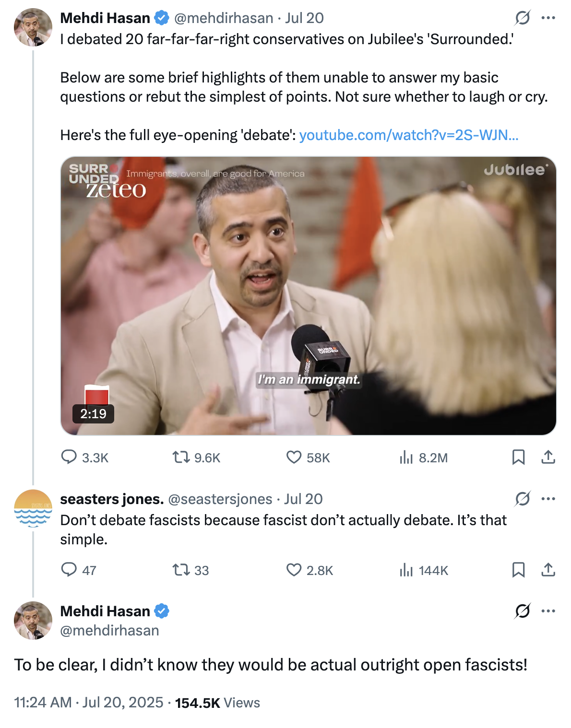Image resolution: width=571 pixels, height=728 pixels.
Task: Open seasters jones's wave profile avatar
Action: coord(33,508)
